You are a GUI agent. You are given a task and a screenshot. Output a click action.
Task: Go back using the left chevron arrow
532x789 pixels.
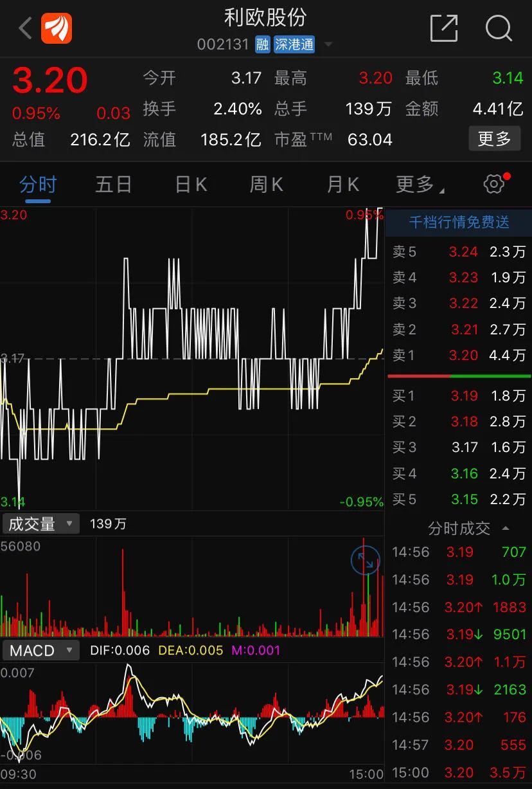tap(25, 28)
